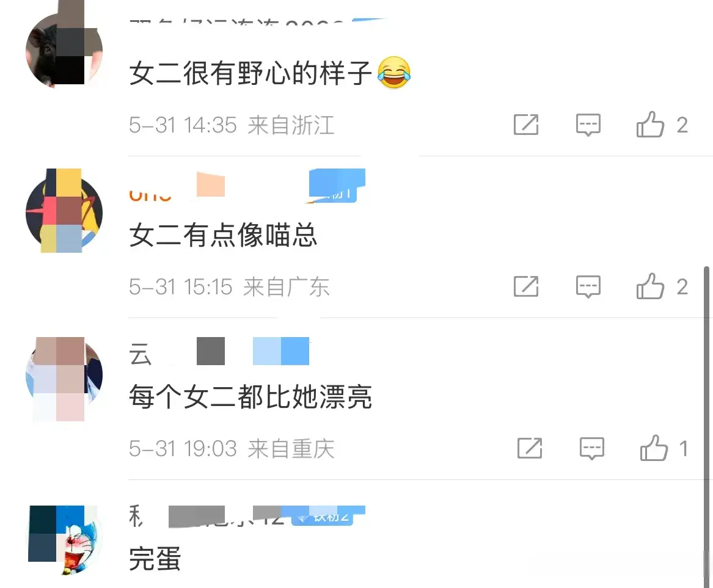Open avatar of the 重庆 commenter
This screenshot has width=713, height=588.
pos(64,374)
